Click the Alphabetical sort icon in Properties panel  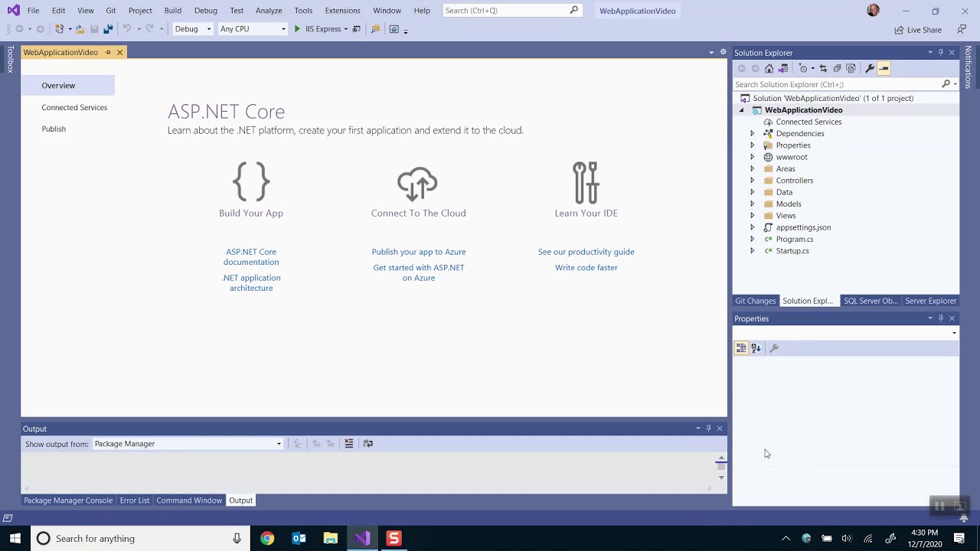[756, 348]
